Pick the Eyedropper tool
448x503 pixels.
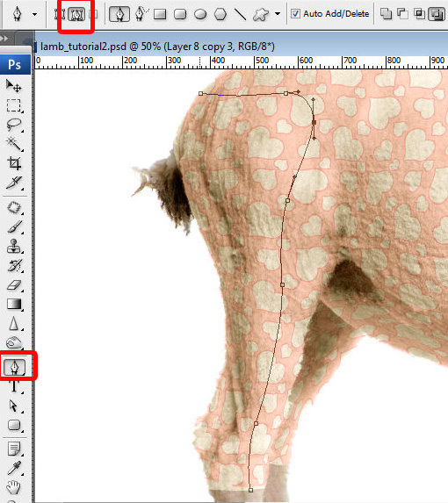click(x=13, y=469)
